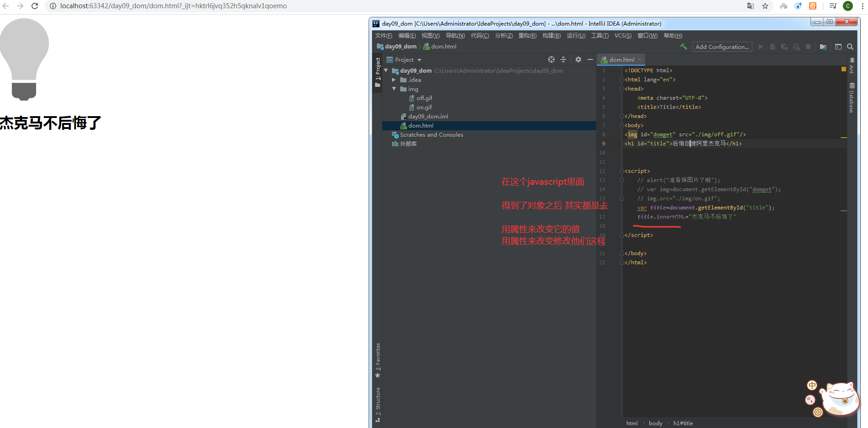Click the dom.html breadcrumb in navigation bar
868x428 pixels.
439,47
